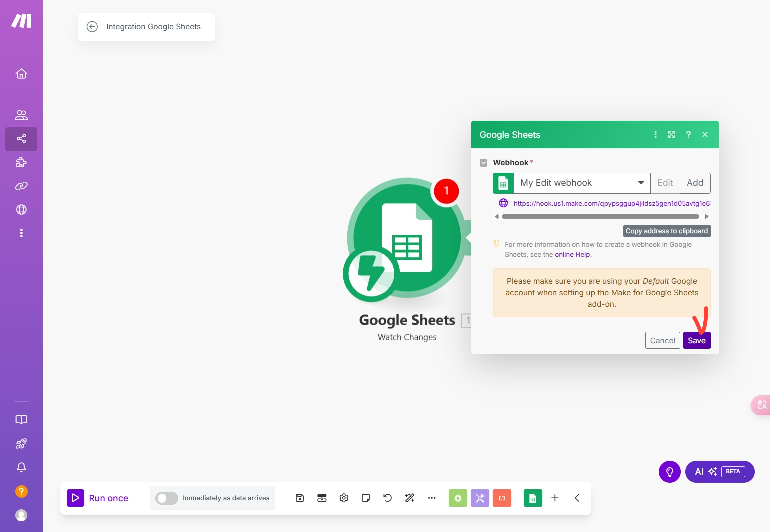
Task: Click the red notification badge 1
Action: pyautogui.click(x=446, y=191)
